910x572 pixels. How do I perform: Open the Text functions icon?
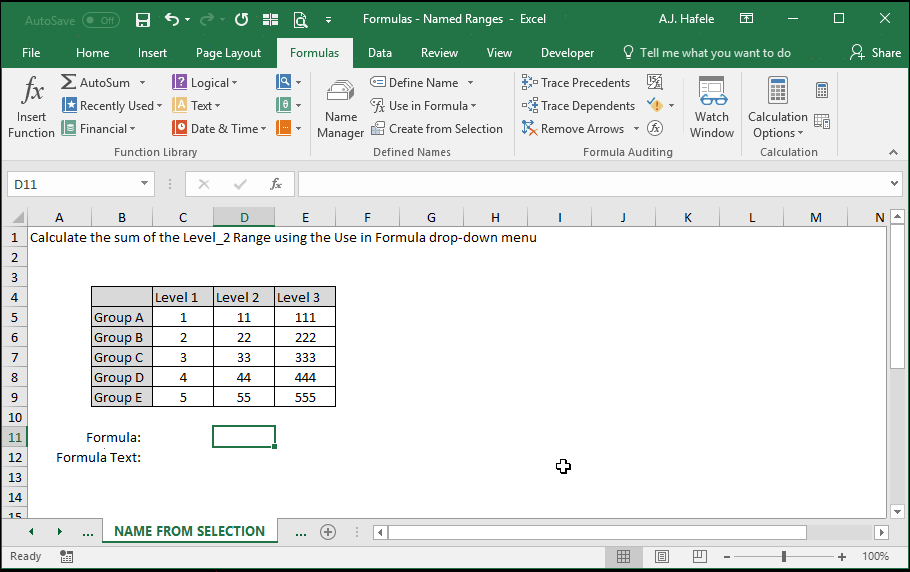point(179,105)
